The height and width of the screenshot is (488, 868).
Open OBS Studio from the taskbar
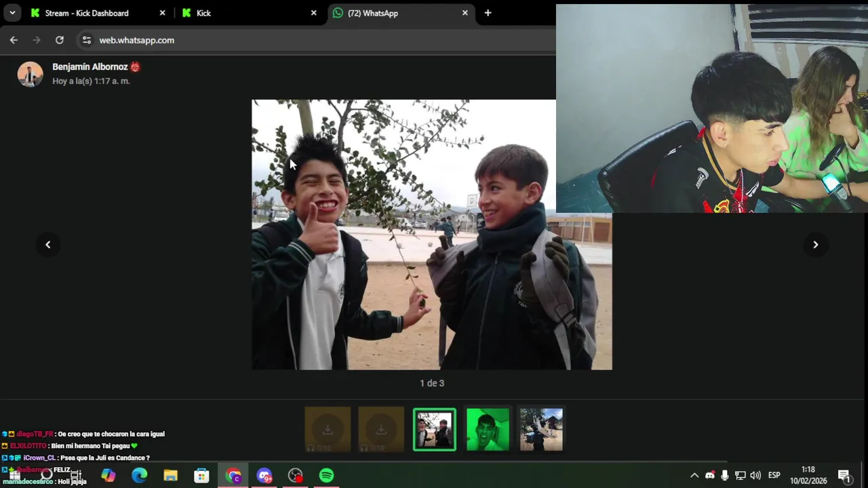click(x=296, y=475)
